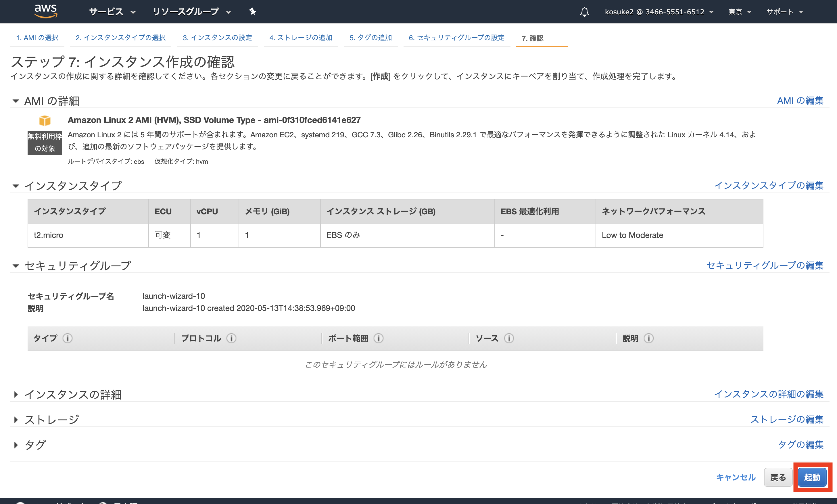Click the タグの編集 link
This screenshot has height=504, width=837.
click(801, 445)
